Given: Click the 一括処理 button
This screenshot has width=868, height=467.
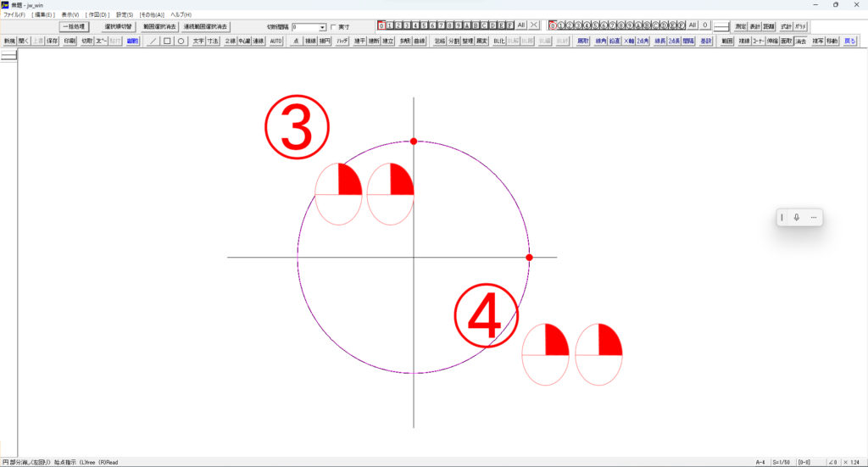Looking at the screenshot, I should tap(74, 27).
